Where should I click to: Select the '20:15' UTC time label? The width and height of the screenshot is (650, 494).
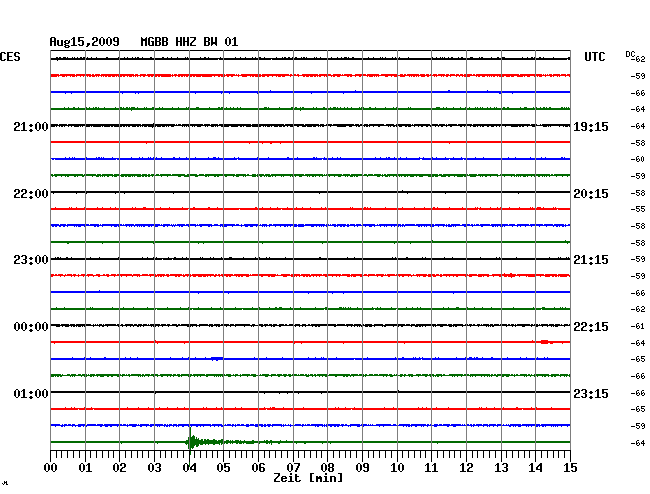[591, 194]
